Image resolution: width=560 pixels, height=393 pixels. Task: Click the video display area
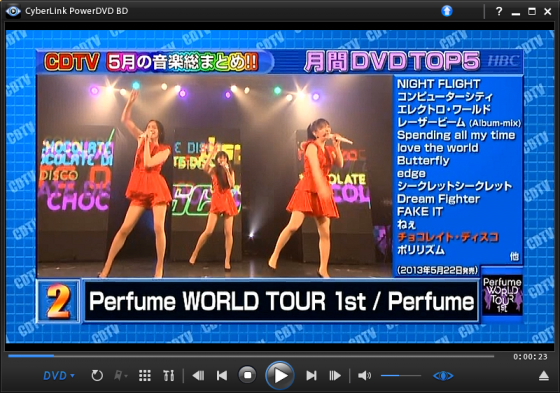[280, 186]
